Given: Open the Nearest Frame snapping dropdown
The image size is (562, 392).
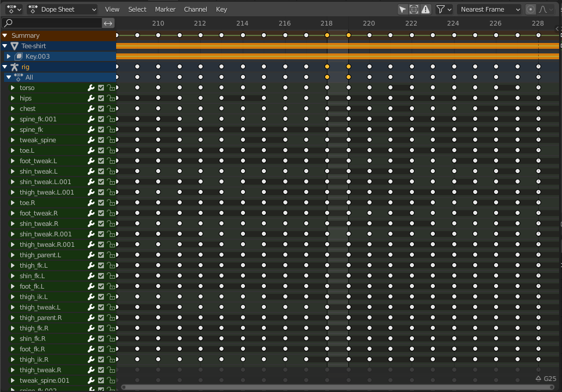Looking at the screenshot, I should [490, 9].
